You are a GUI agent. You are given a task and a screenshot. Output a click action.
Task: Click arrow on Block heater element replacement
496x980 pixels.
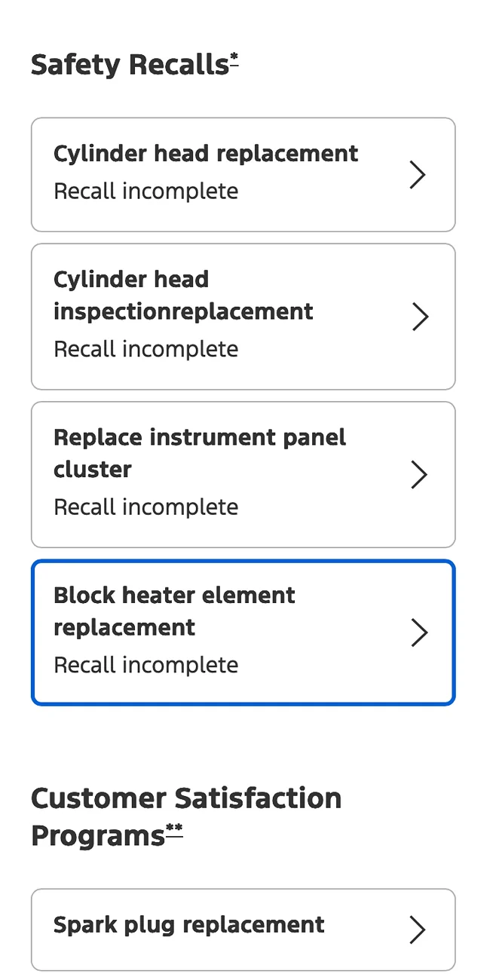(419, 632)
